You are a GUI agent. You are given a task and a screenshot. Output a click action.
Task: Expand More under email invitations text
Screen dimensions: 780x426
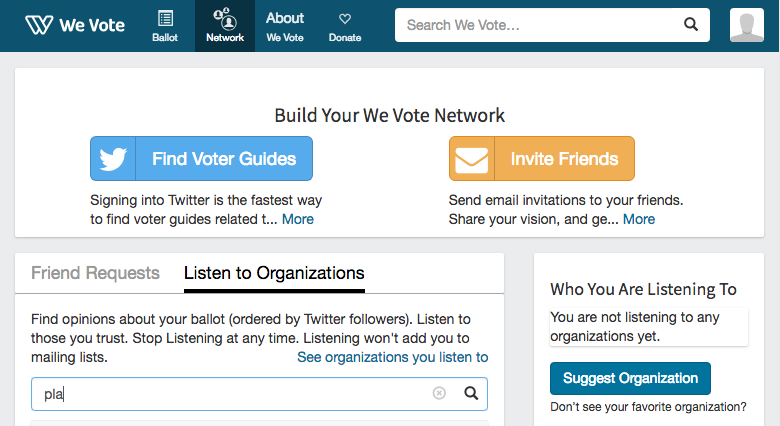pyautogui.click(x=639, y=219)
